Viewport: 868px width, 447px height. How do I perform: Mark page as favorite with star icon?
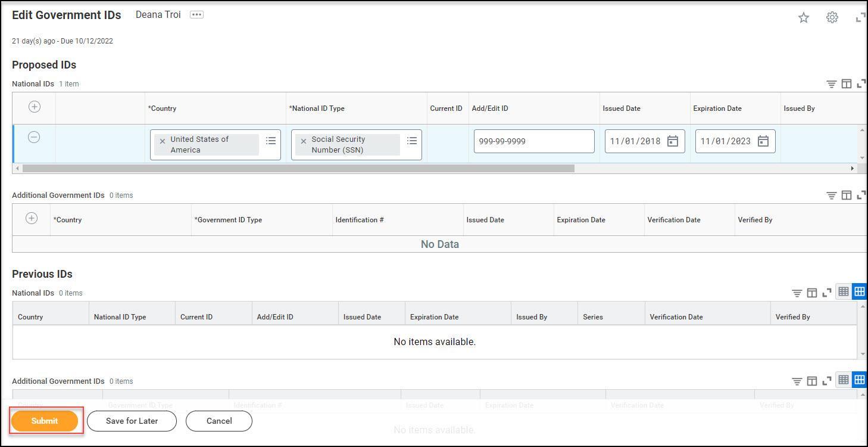click(804, 18)
